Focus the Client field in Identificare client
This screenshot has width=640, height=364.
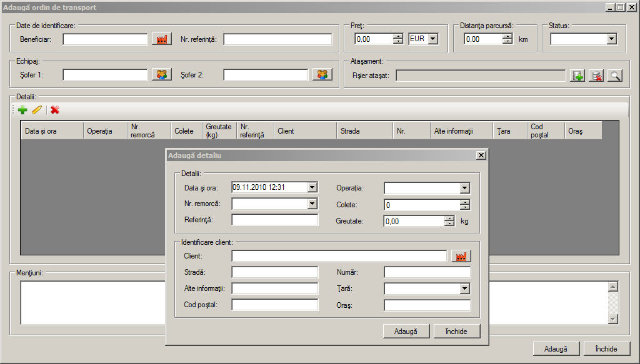tap(339, 256)
